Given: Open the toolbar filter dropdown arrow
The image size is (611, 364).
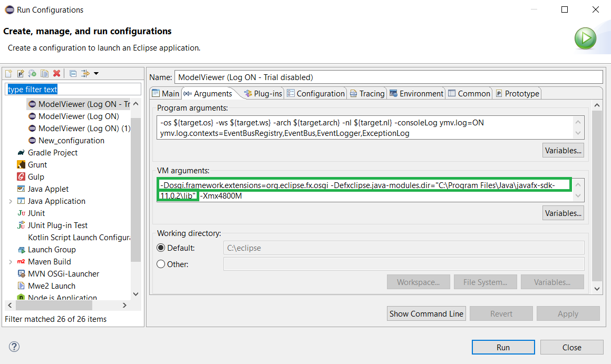Looking at the screenshot, I should [96, 73].
